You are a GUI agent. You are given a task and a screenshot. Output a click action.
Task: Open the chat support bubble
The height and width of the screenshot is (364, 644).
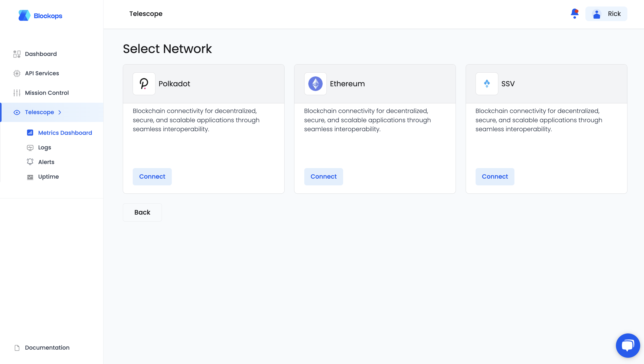(628, 345)
